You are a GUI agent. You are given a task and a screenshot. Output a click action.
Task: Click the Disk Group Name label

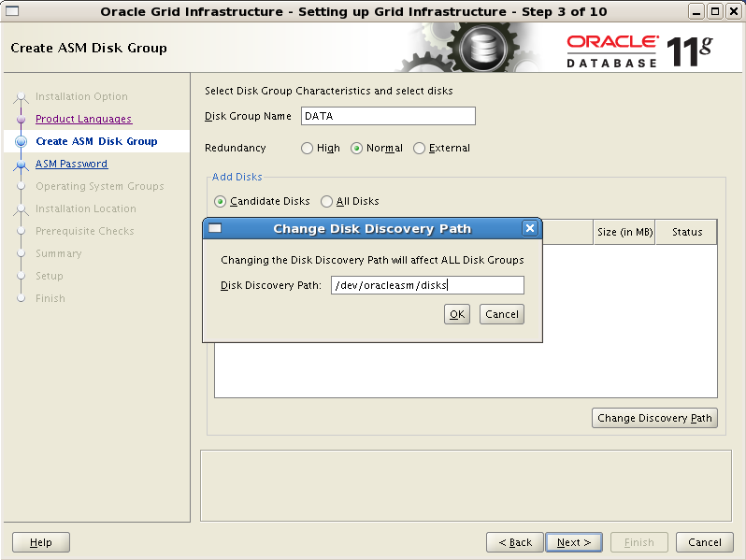248,116
